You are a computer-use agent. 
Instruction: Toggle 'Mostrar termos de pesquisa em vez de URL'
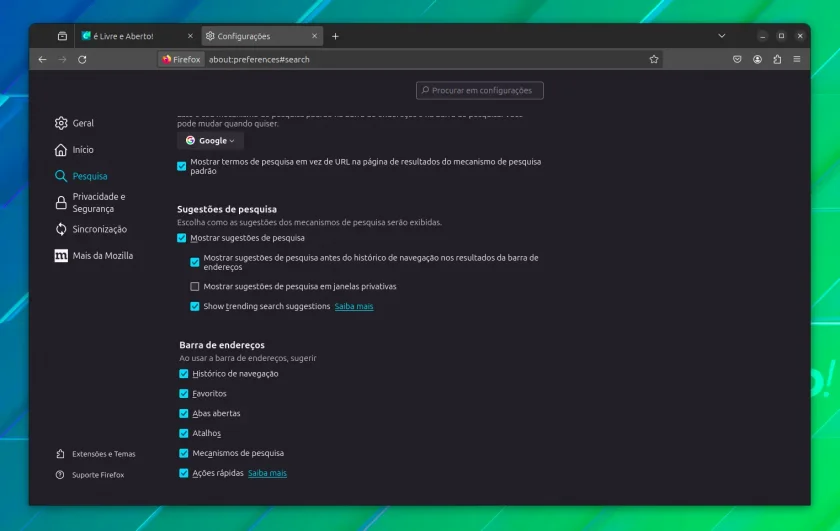pyautogui.click(x=182, y=166)
